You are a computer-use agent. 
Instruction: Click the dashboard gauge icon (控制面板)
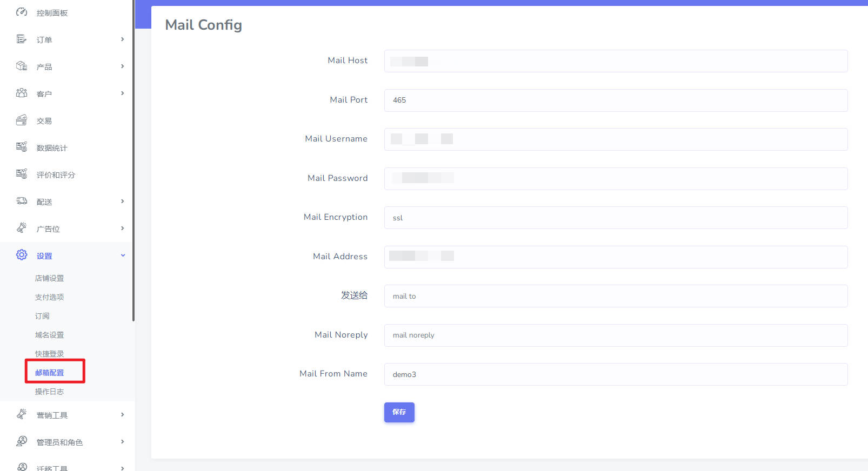(22, 12)
